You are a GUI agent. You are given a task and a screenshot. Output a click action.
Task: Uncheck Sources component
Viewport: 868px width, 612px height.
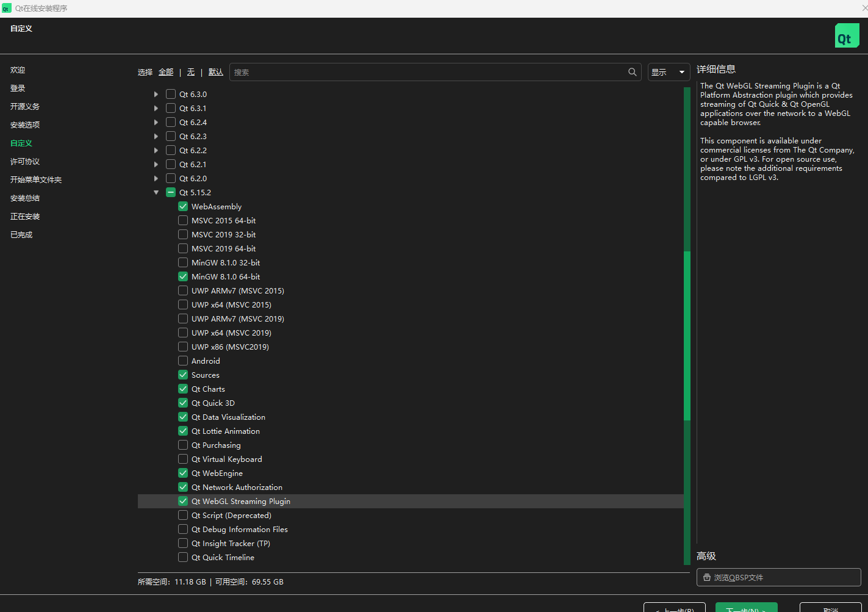pyautogui.click(x=183, y=375)
